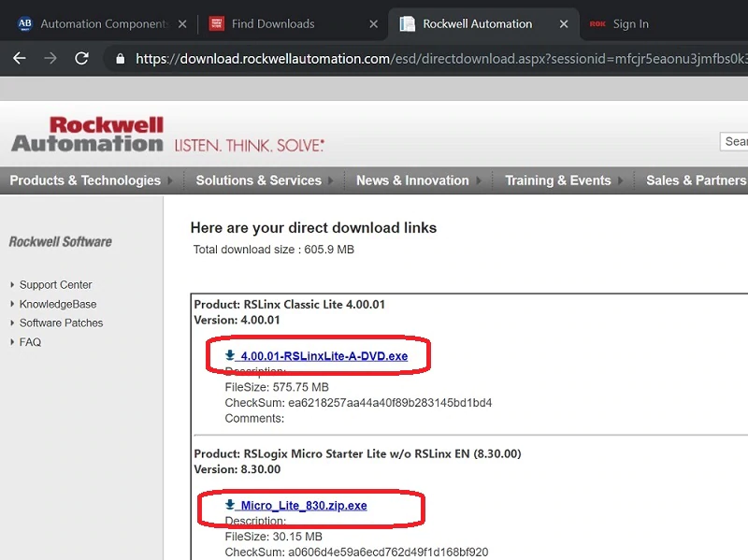Reload the current page

coord(81,58)
